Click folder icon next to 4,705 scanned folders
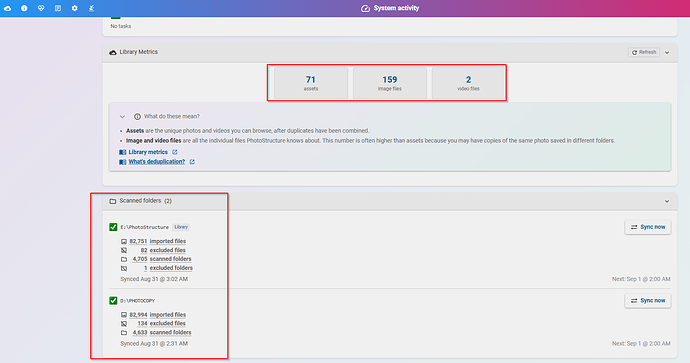The height and width of the screenshot is (363, 690). tap(124, 259)
